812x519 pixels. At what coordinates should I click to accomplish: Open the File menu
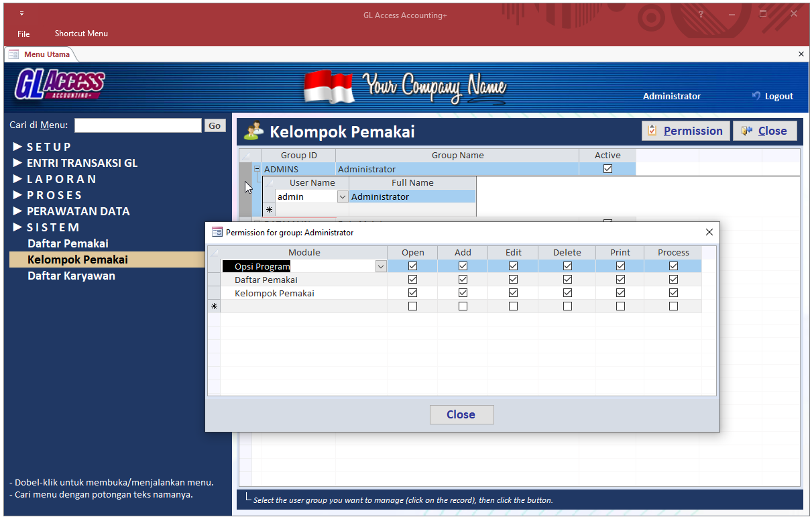(23, 34)
